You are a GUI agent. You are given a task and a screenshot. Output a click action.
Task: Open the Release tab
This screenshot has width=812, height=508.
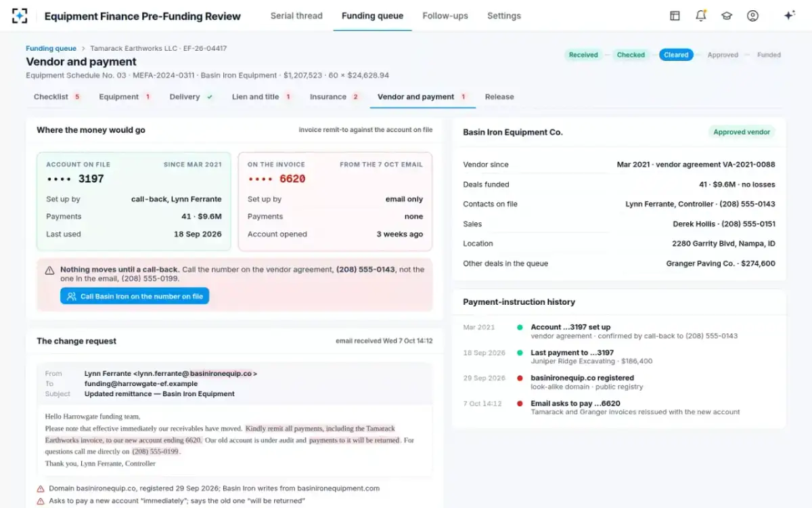tap(499, 97)
